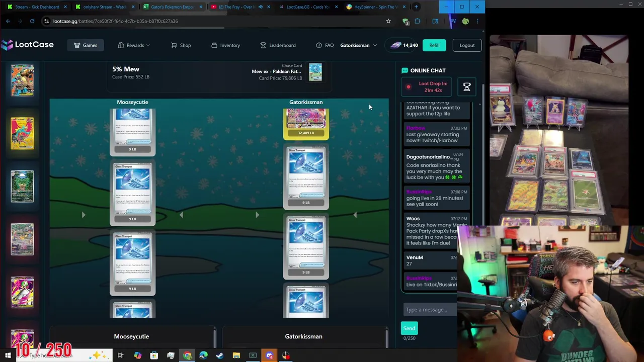Open the Chrome profile avatar
This screenshot has width=644, height=362.
tap(465, 21)
